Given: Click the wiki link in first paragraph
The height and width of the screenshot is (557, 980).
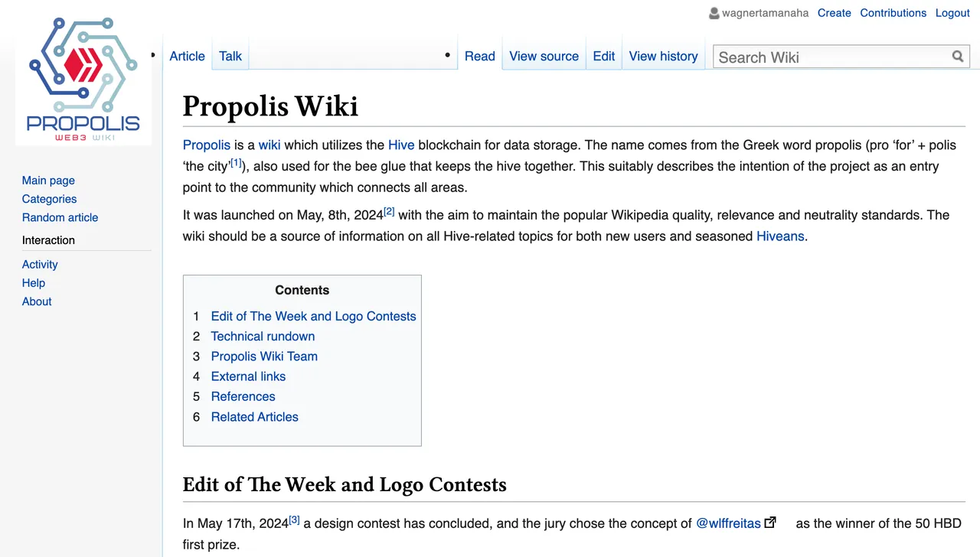Looking at the screenshot, I should 269,145.
